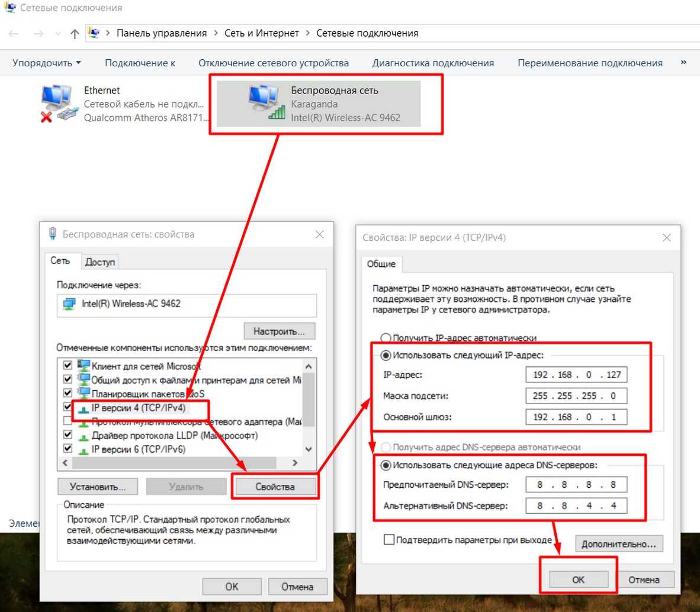The image size is (700, 612).
Task: Enable Подтвердить параметры при выходе checkbox
Action: [389, 540]
